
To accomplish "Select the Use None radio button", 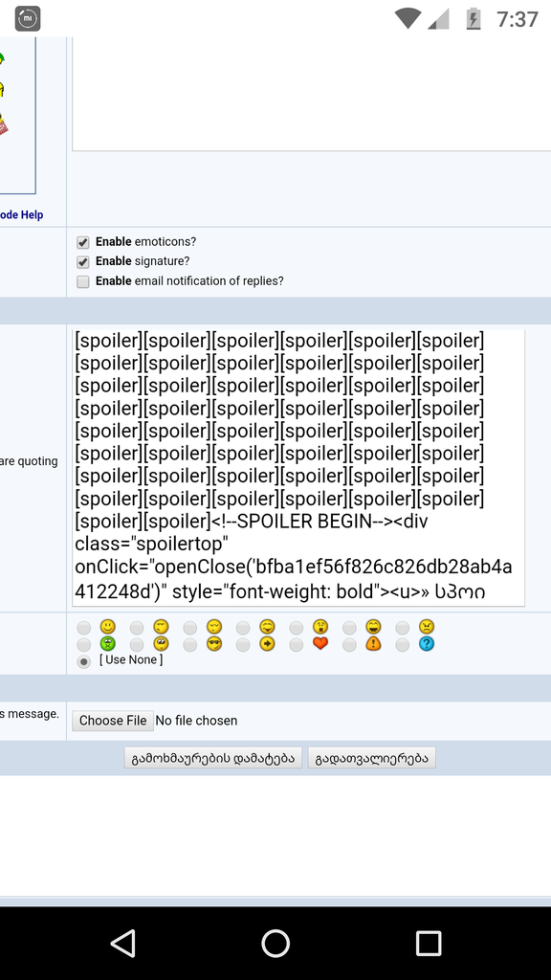I will pos(84,662).
